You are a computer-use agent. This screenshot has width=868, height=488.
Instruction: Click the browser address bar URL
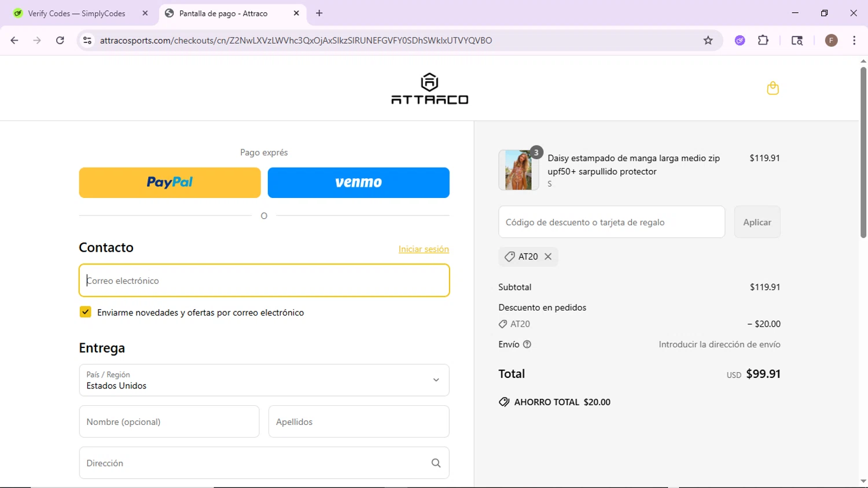pyautogui.click(x=296, y=41)
